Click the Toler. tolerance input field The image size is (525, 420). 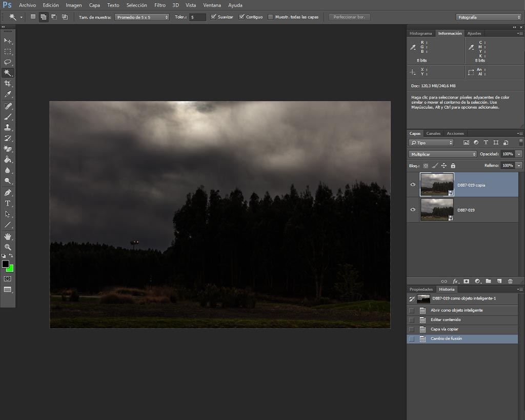pyautogui.click(x=197, y=17)
